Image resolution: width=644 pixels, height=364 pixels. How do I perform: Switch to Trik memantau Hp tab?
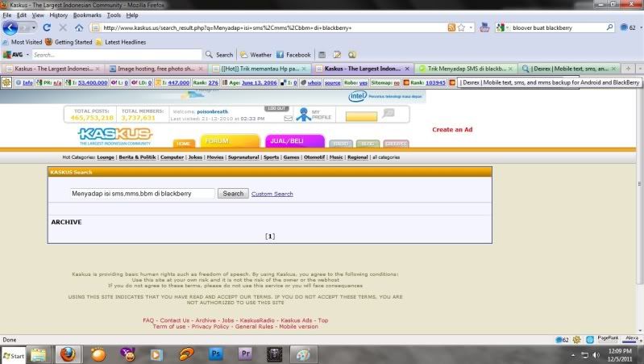click(260, 69)
